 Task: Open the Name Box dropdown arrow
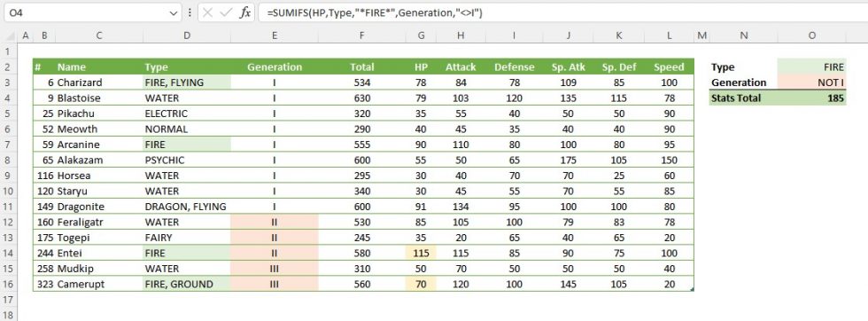[x=174, y=12]
